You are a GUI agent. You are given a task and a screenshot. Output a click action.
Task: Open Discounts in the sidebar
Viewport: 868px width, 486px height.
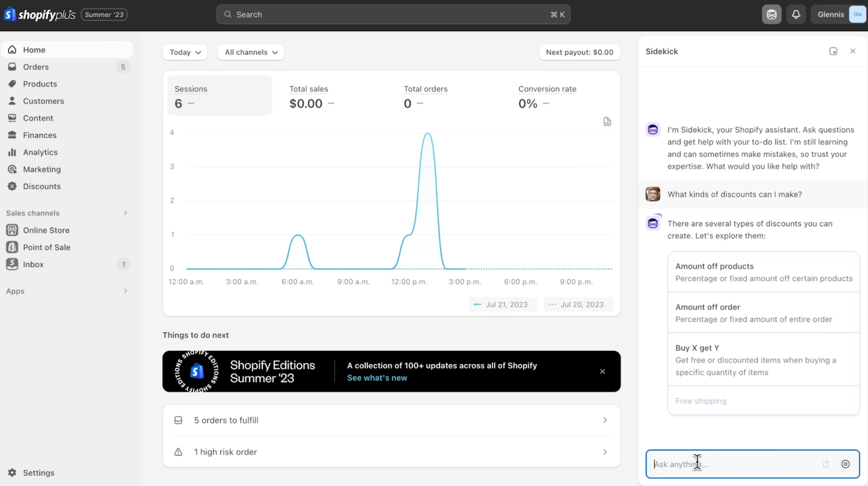[67, 187]
